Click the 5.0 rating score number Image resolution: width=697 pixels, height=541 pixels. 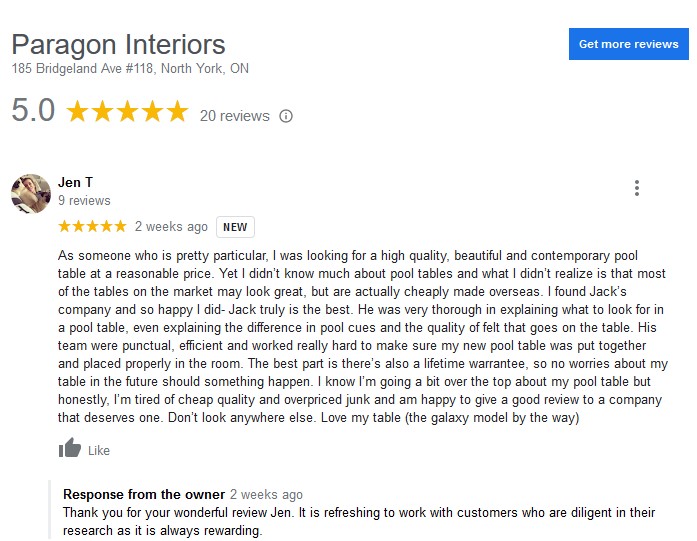[x=33, y=110]
